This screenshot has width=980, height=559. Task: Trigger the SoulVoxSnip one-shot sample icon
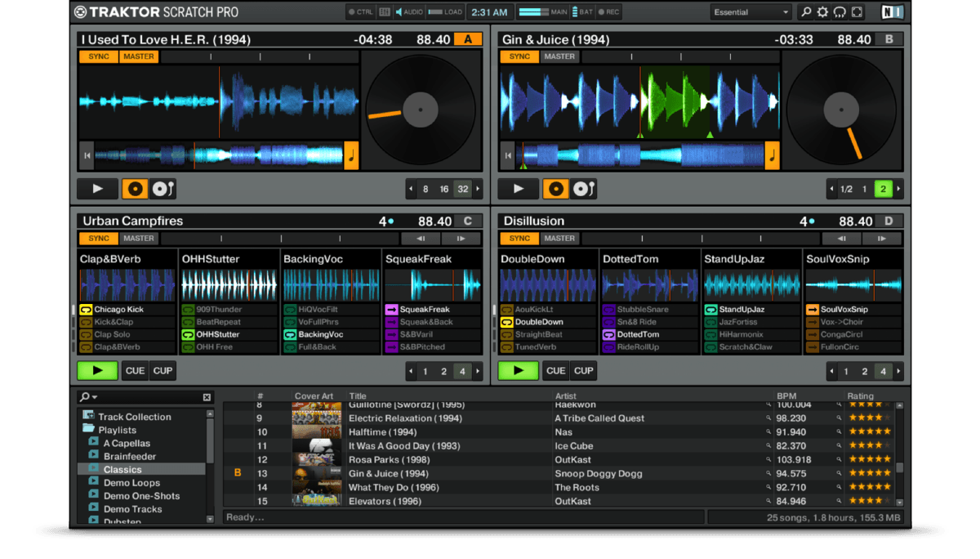point(812,310)
